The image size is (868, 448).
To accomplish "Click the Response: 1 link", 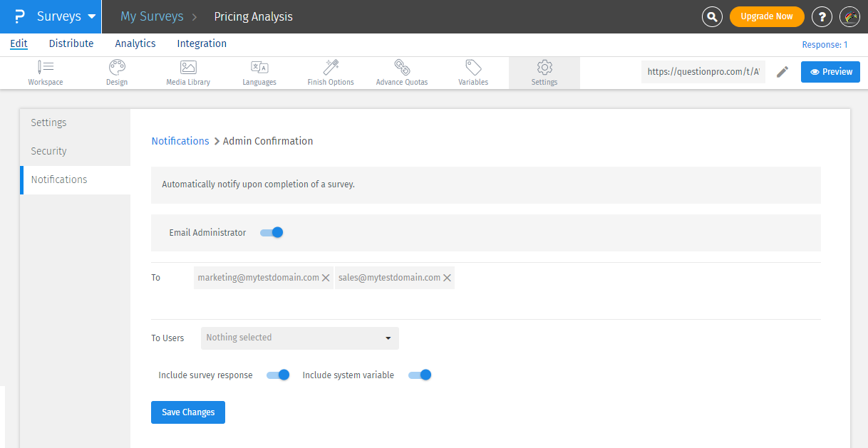I will pyautogui.click(x=825, y=44).
